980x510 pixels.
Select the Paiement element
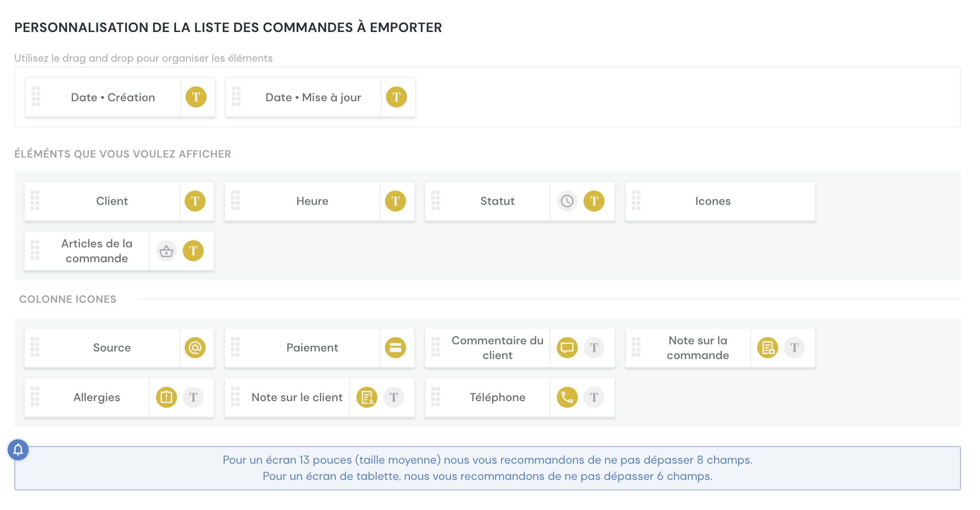(x=312, y=348)
